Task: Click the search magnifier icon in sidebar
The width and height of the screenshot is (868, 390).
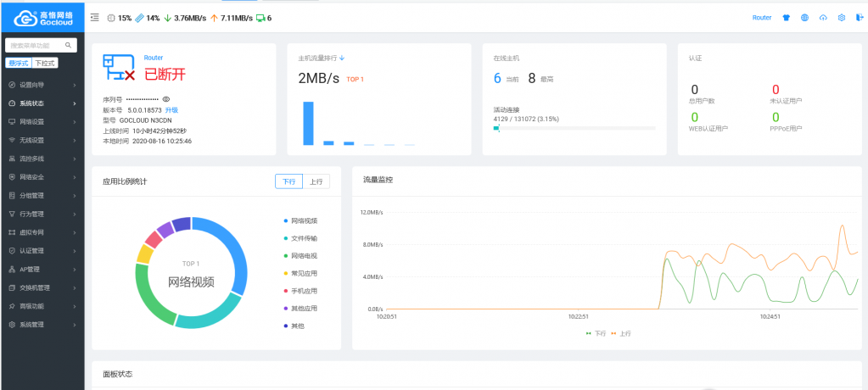Action: tap(69, 45)
